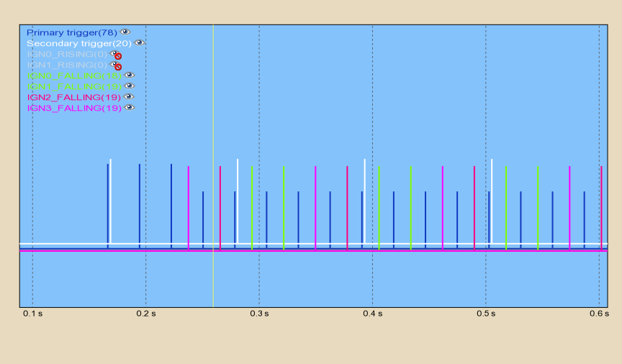Hide the IGN3_FALLING trace with eye icon
Viewport: 622px width, 364px height.
coord(129,108)
